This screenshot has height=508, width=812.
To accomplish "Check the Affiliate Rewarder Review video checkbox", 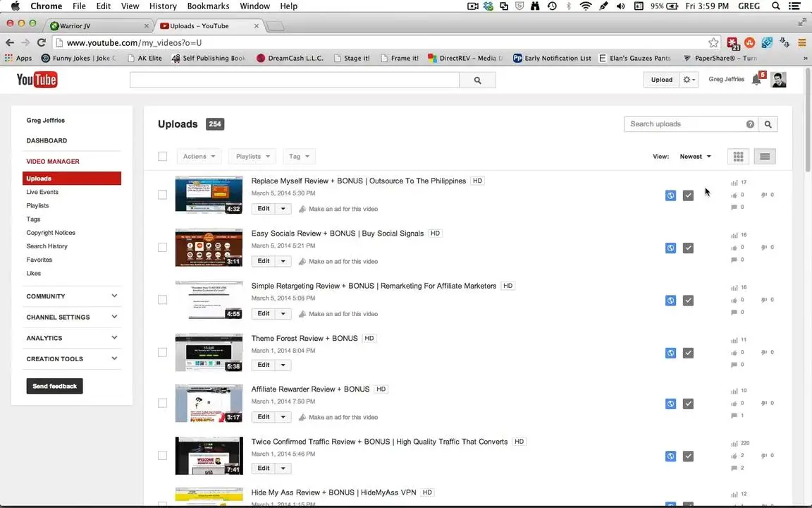I will pyautogui.click(x=163, y=403).
